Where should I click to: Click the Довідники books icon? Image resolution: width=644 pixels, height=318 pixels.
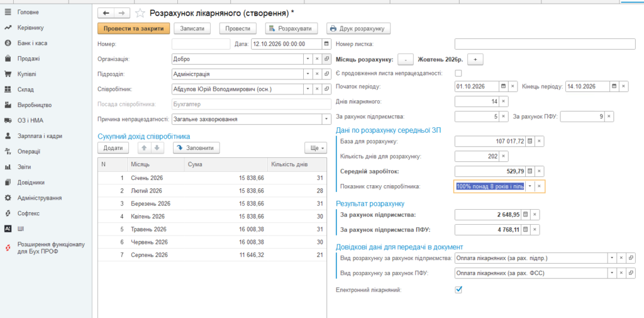(8, 182)
